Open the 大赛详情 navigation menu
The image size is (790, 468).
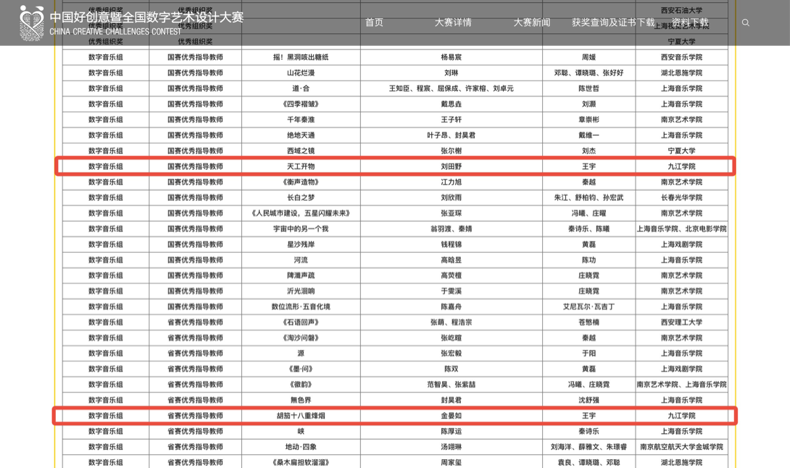[452, 22]
